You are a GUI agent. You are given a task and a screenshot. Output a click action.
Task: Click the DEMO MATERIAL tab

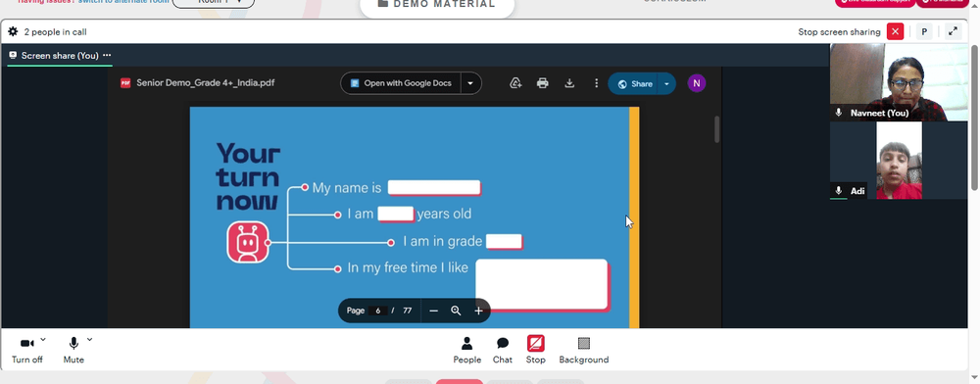pos(437,5)
